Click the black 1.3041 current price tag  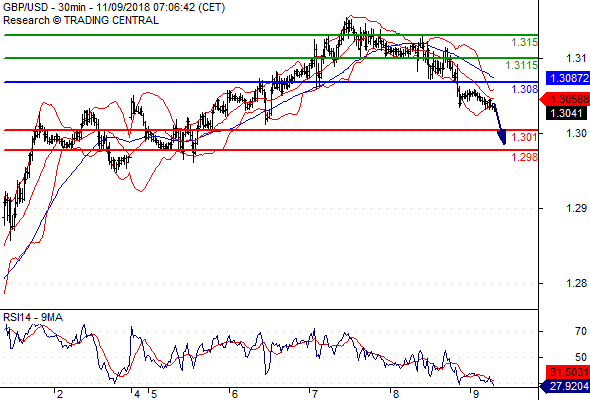pos(566,113)
